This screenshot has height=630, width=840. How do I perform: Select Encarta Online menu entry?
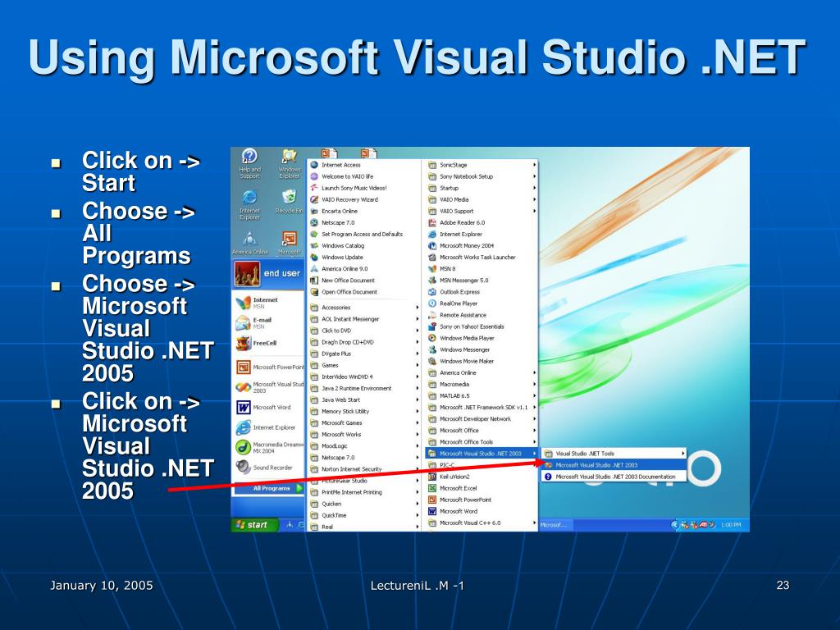363,211
